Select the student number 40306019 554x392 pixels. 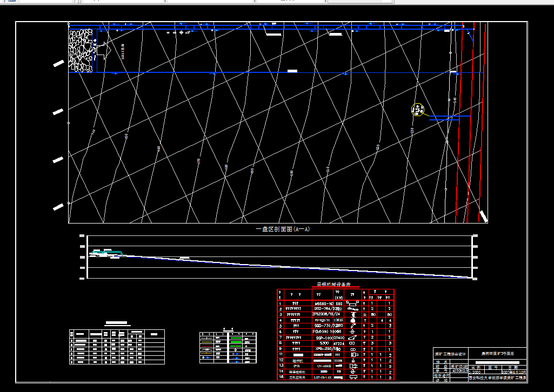(x=459, y=371)
